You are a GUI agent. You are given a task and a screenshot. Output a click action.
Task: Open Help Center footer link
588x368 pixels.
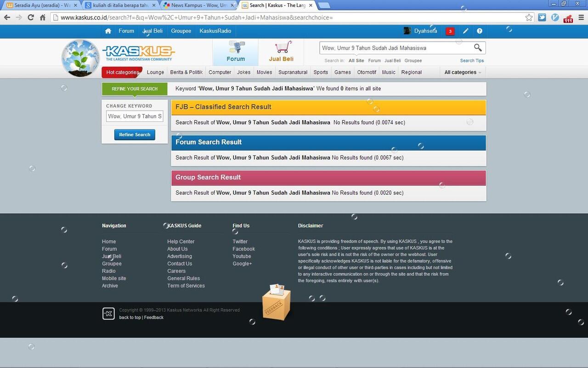click(x=181, y=241)
